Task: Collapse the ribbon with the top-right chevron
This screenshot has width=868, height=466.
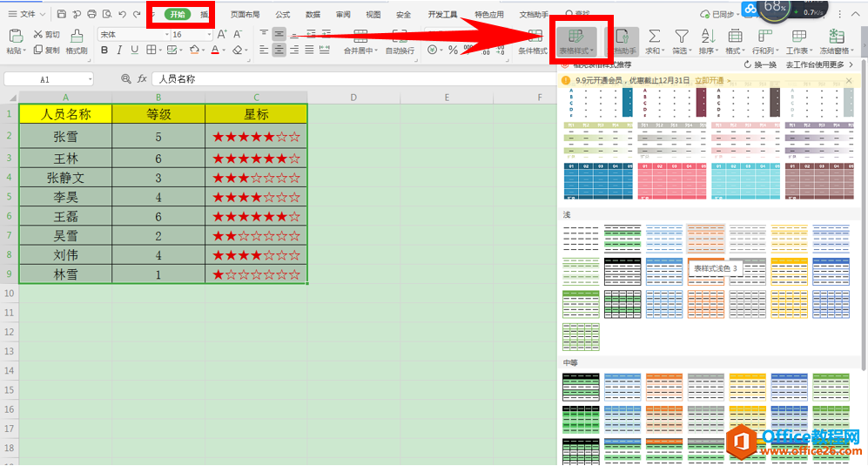Action: click(x=856, y=15)
